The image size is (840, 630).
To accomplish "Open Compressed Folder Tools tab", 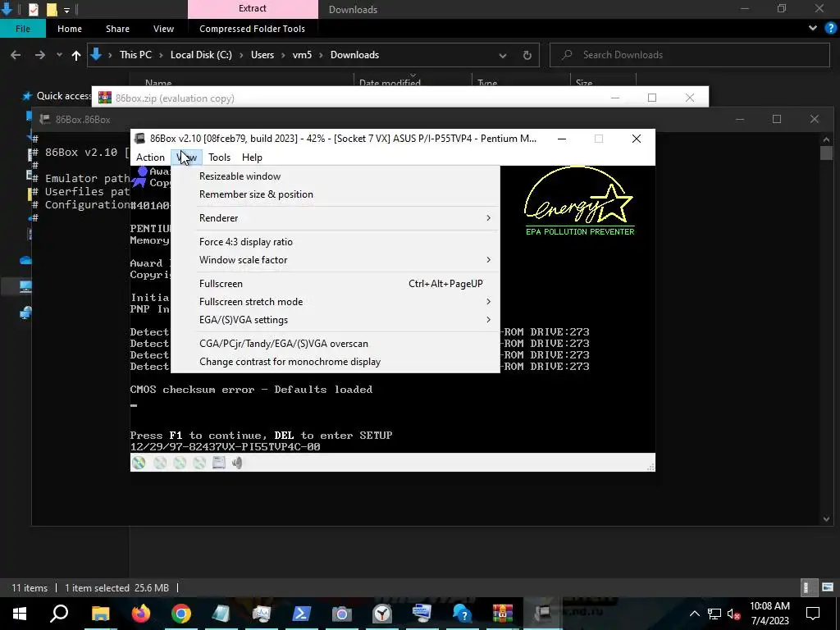I will (252, 29).
